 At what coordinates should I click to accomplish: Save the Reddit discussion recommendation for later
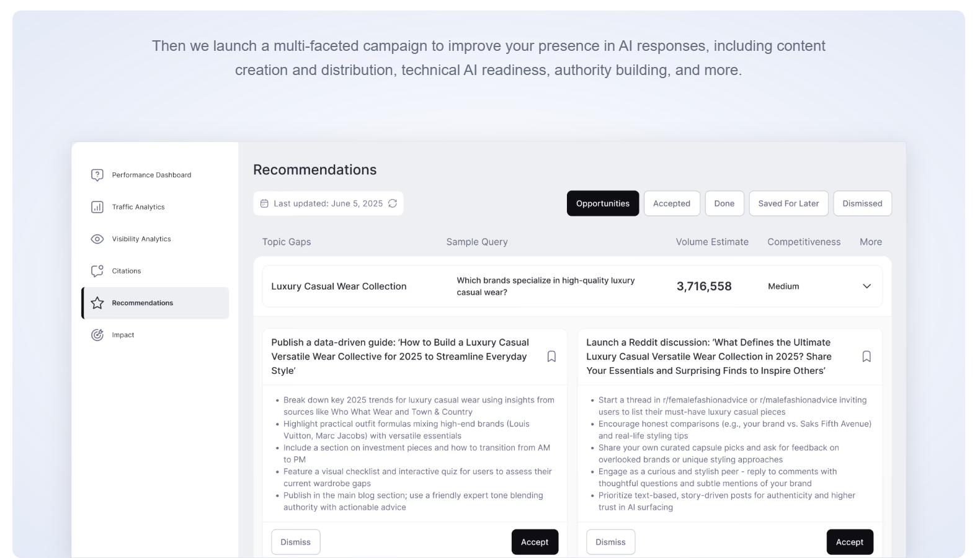click(x=866, y=356)
